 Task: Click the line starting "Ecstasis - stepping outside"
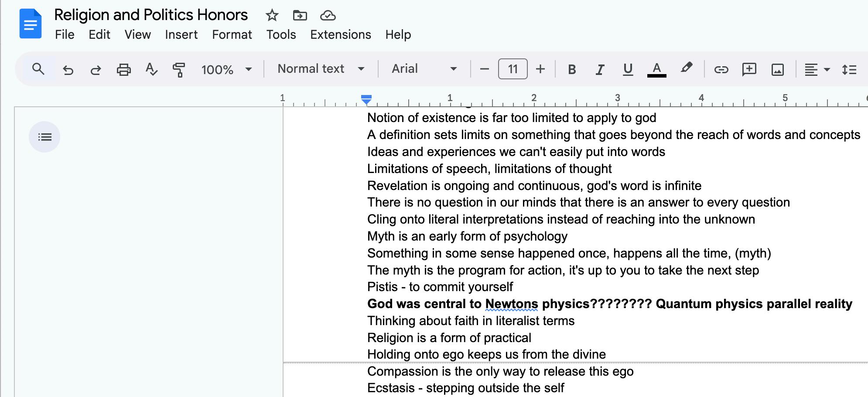[x=466, y=388]
